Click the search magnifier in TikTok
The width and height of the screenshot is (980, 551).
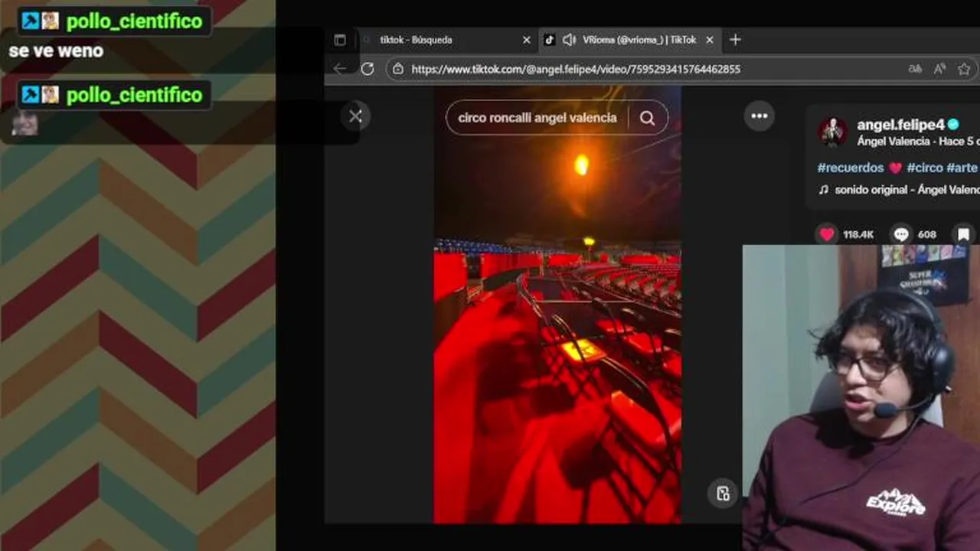648,118
